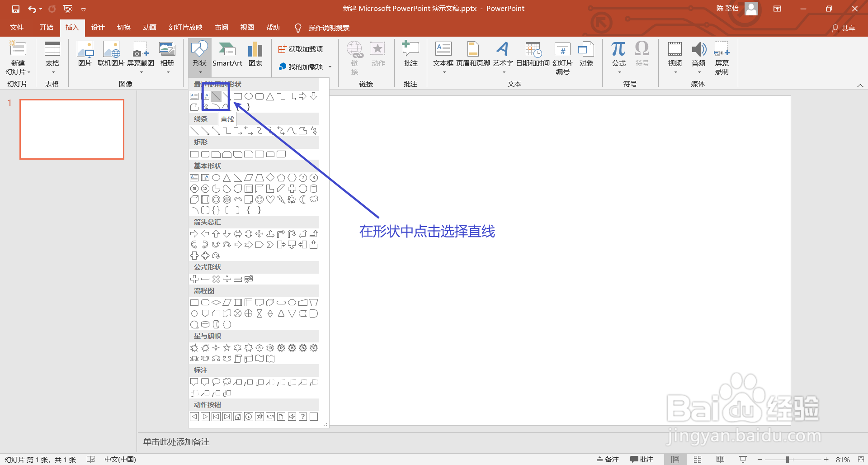
Task: Select the flowchart decision diamond shape
Action: click(x=216, y=303)
